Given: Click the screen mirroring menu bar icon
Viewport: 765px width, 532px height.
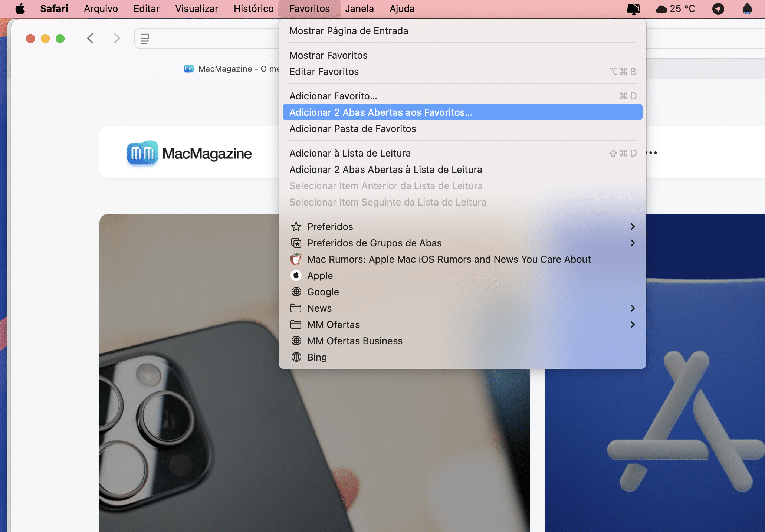Looking at the screenshot, I should [x=633, y=9].
